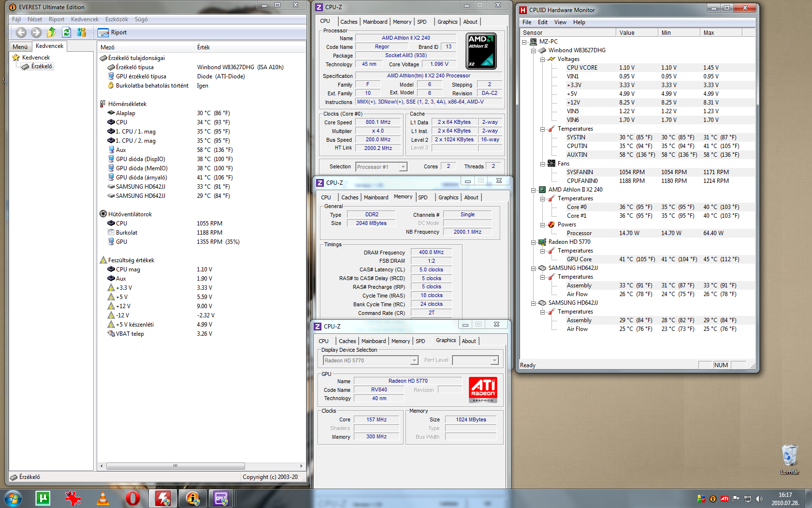Screen dimensions: 812x508
Task: Collapse the Fans node in Hardware Monitor
Action: tap(543, 164)
